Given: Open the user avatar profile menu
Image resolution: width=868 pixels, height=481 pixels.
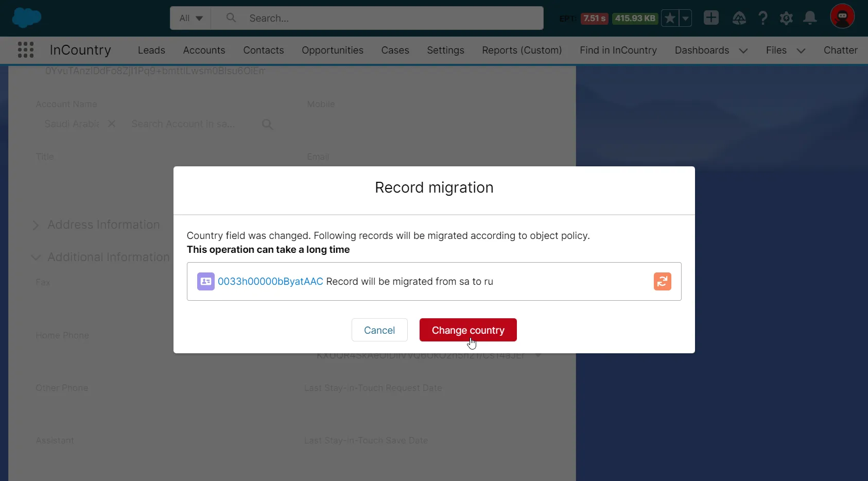Looking at the screenshot, I should pos(842,15).
